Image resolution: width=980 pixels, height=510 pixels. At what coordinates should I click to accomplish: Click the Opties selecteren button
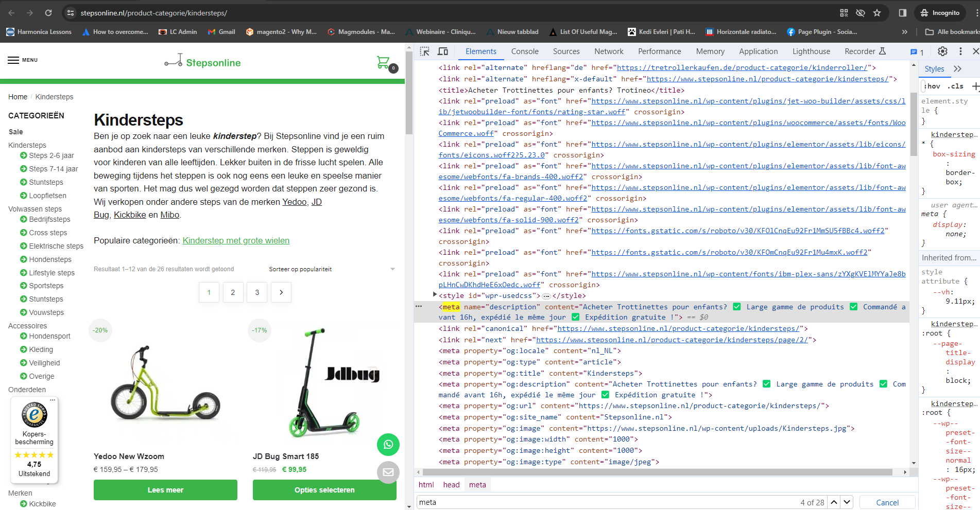[x=324, y=490]
